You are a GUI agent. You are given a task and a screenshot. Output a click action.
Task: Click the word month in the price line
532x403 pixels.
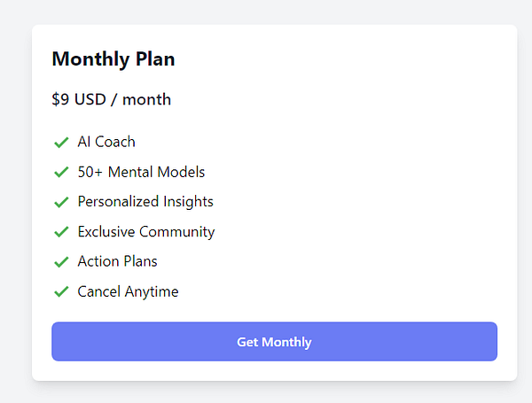146,99
